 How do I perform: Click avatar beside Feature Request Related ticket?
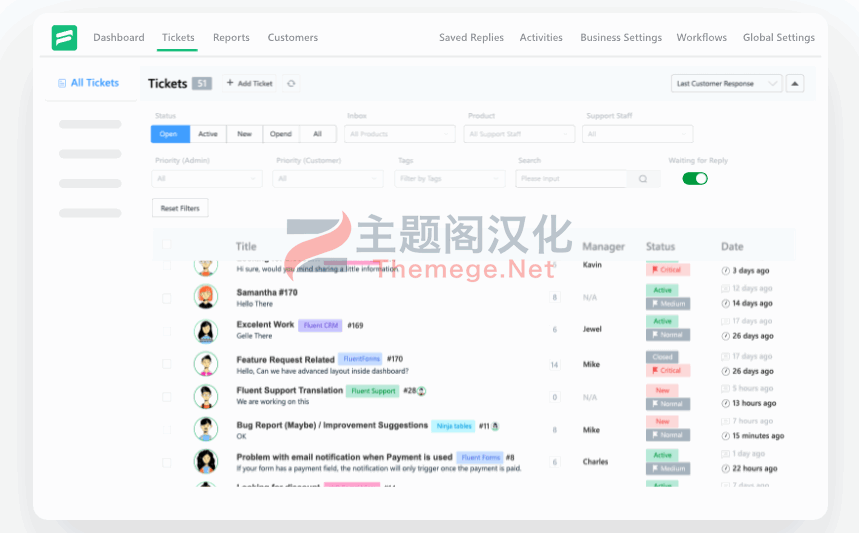click(x=206, y=364)
